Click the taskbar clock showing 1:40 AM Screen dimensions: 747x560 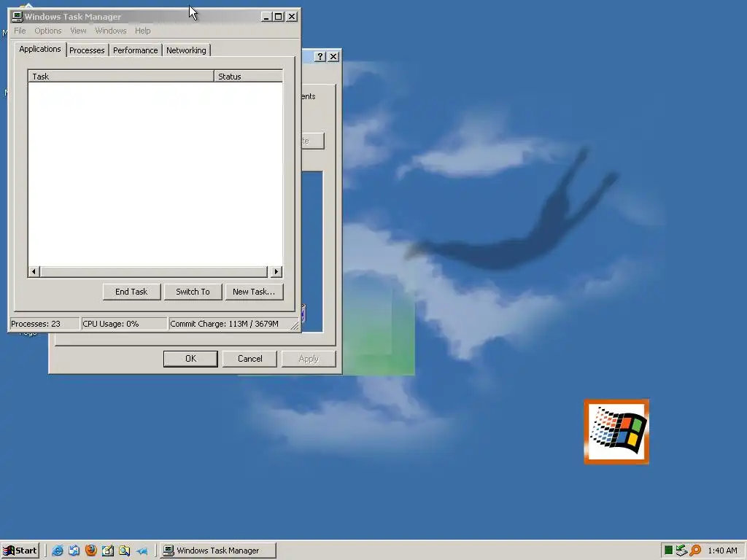(x=722, y=551)
